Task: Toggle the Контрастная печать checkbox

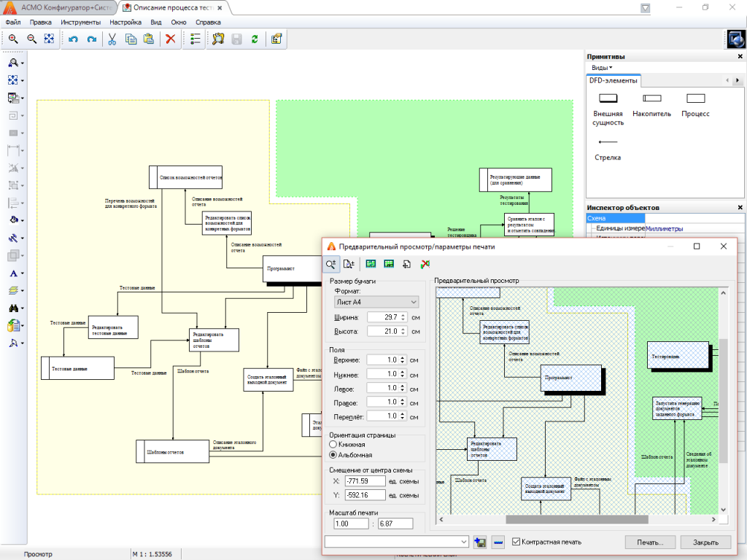Action: point(516,542)
